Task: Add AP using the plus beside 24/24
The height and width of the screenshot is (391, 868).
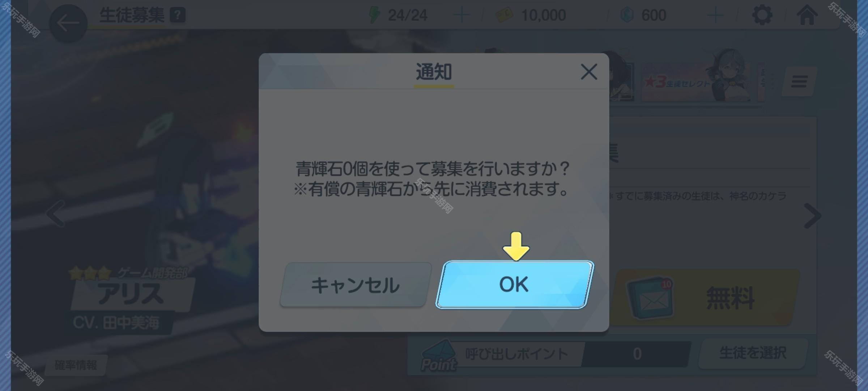Action: [x=461, y=15]
